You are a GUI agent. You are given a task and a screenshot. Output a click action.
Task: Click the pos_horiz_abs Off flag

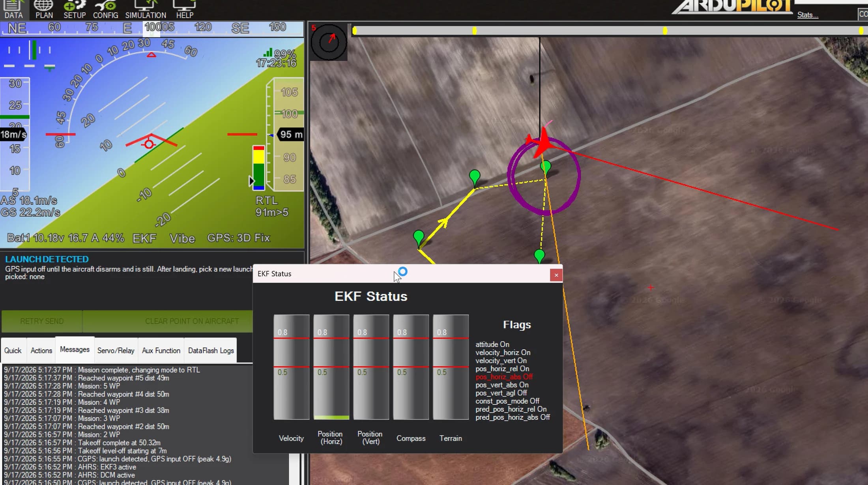pos(504,377)
